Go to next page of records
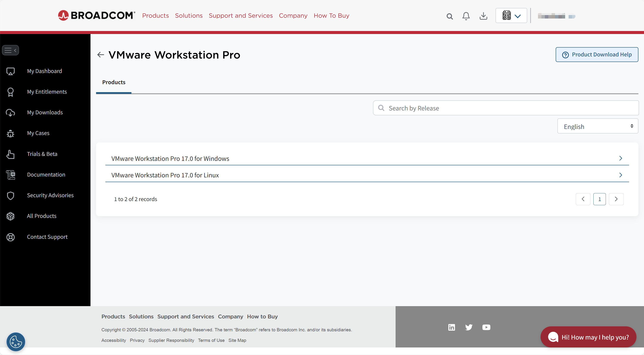 [616, 199]
